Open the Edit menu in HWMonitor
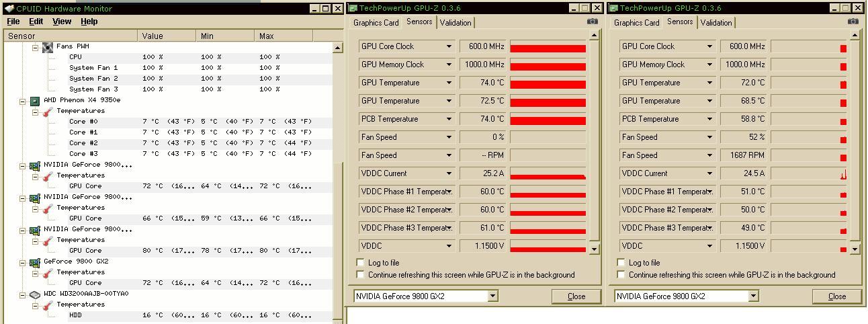This screenshot has width=868, height=324. click(36, 22)
